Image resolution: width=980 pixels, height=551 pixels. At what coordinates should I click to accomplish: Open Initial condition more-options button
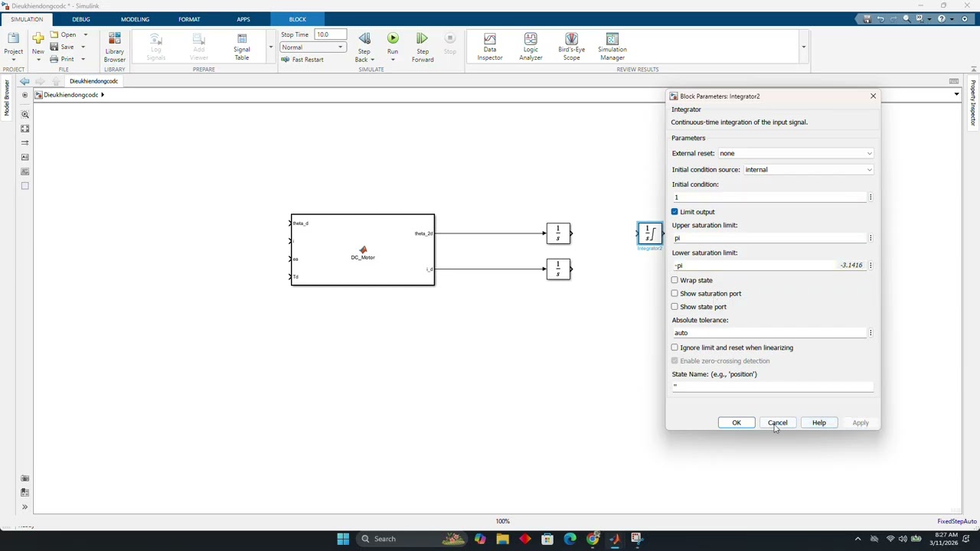871,197
